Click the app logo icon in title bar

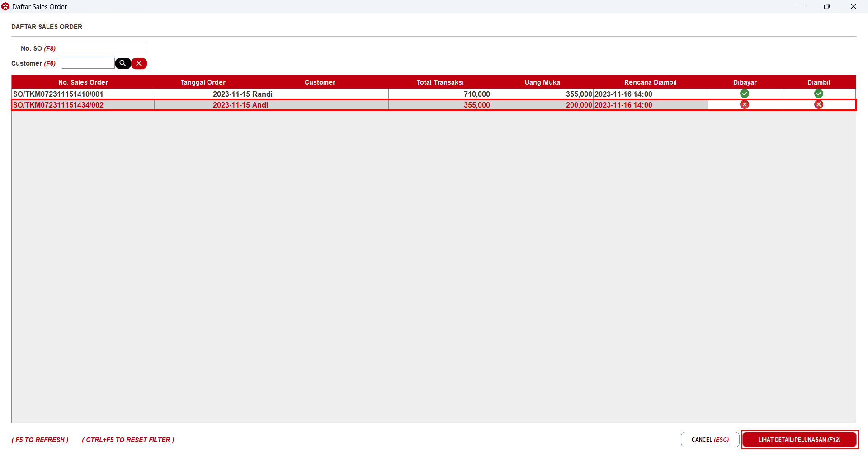click(x=5, y=6)
